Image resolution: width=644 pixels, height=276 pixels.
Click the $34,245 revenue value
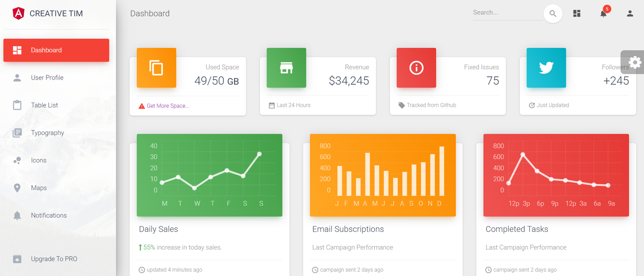coord(349,81)
